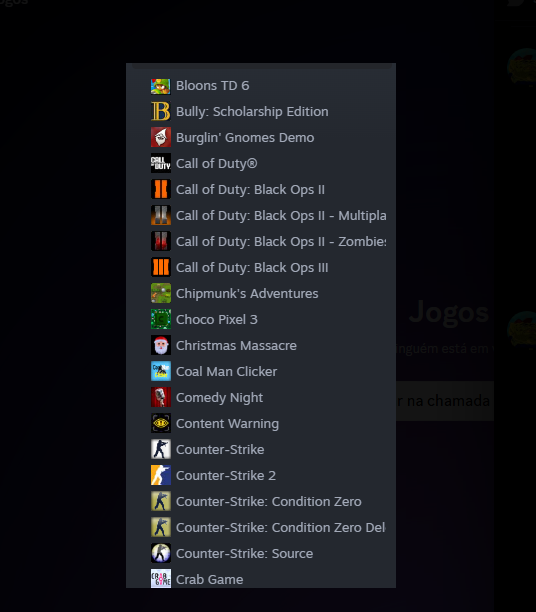Click the Burglin' Gnomes Demo icon
This screenshot has height=612, width=536.
[161, 137]
